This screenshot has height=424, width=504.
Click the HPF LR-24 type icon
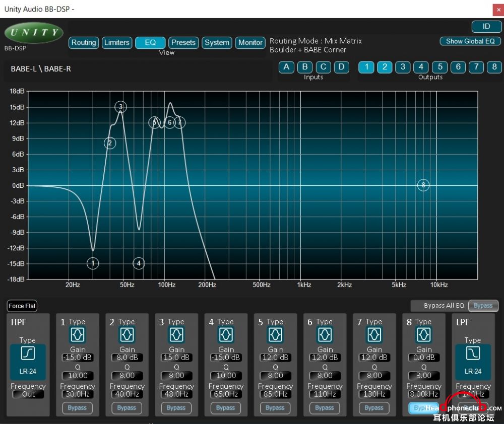pyautogui.click(x=28, y=362)
